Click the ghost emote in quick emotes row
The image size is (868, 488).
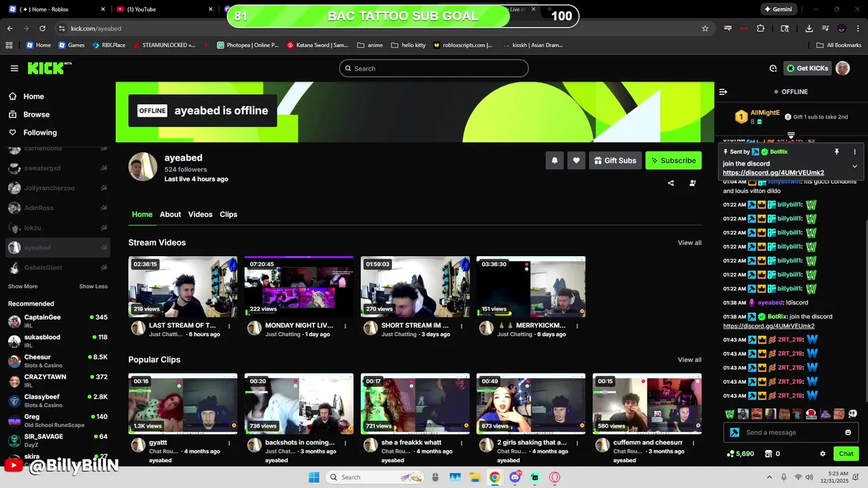tap(852, 414)
